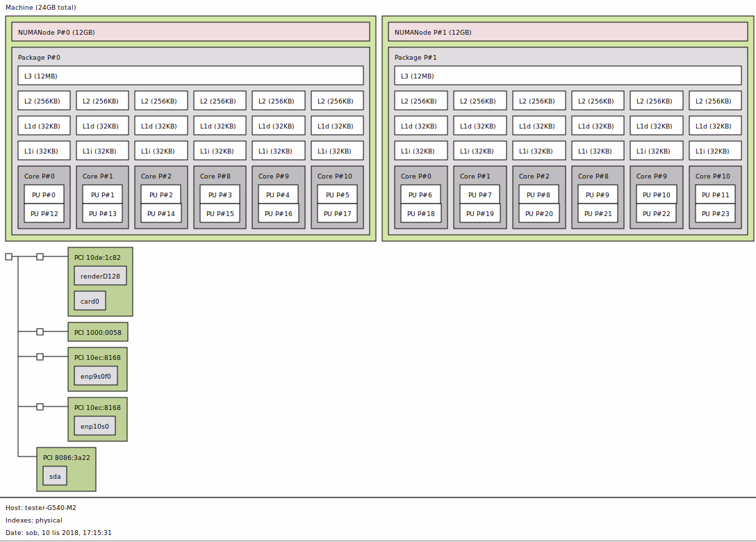Click bridge square beside the enp10s0 PCI device

[40, 406]
